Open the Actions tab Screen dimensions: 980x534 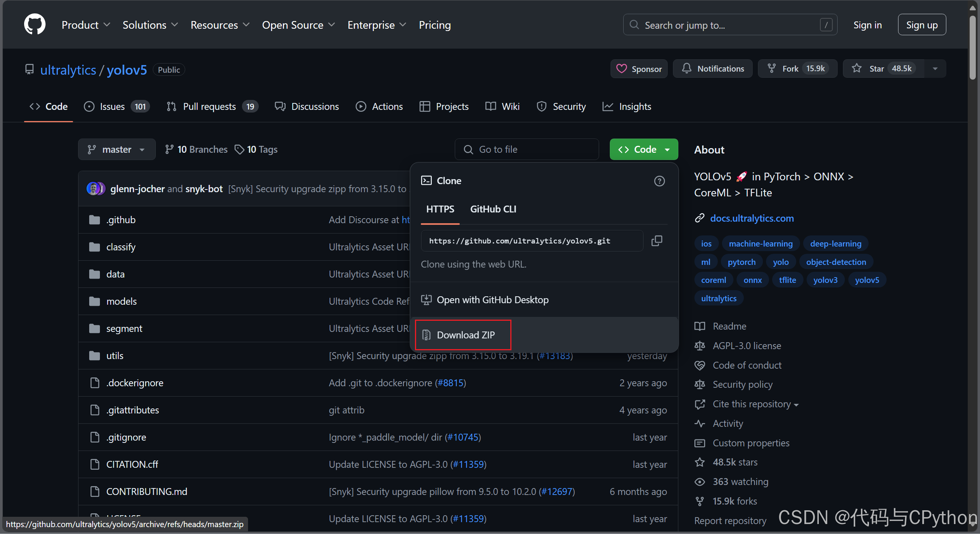click(379, 106)
